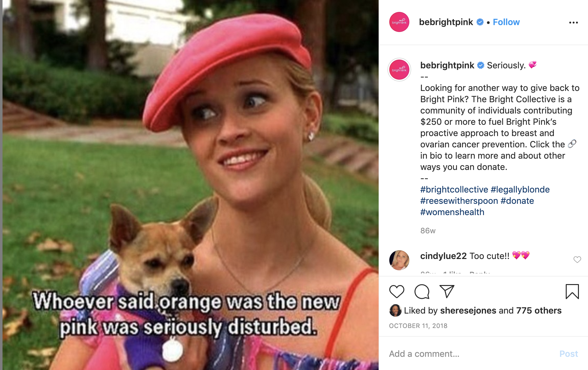
Task: Save post with the bookmark icon
Action: coord(572,292)
